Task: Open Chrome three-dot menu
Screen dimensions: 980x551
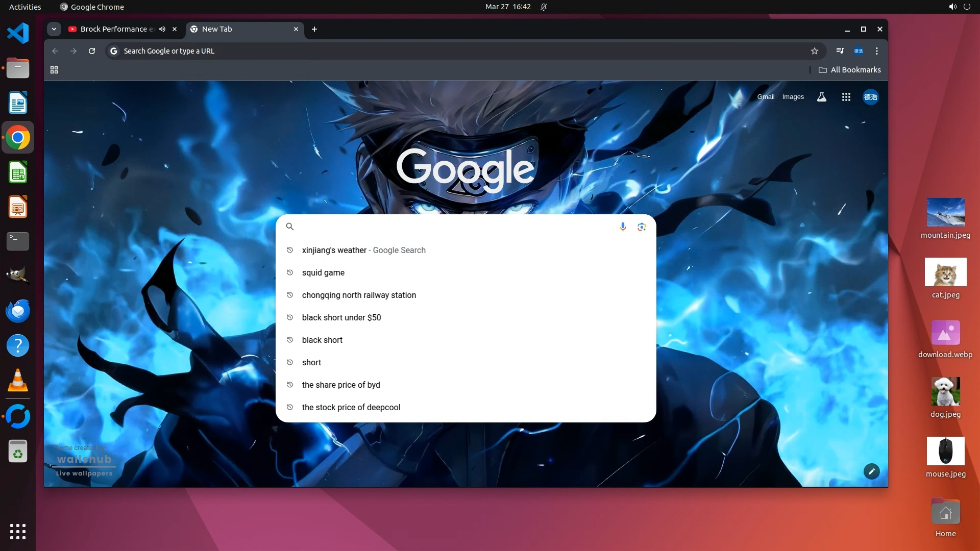Action: (x=877, y=51)
